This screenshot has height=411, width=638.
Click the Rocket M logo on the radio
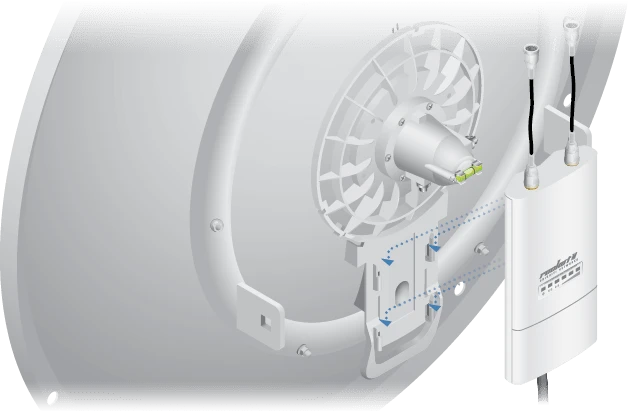click(559, 269)
